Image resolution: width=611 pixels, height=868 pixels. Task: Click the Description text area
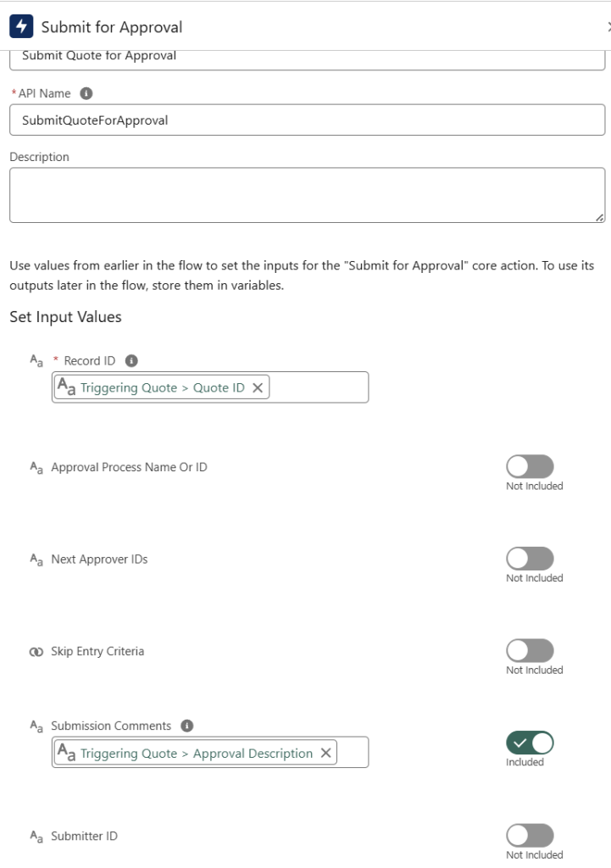[x=307, y=195]
